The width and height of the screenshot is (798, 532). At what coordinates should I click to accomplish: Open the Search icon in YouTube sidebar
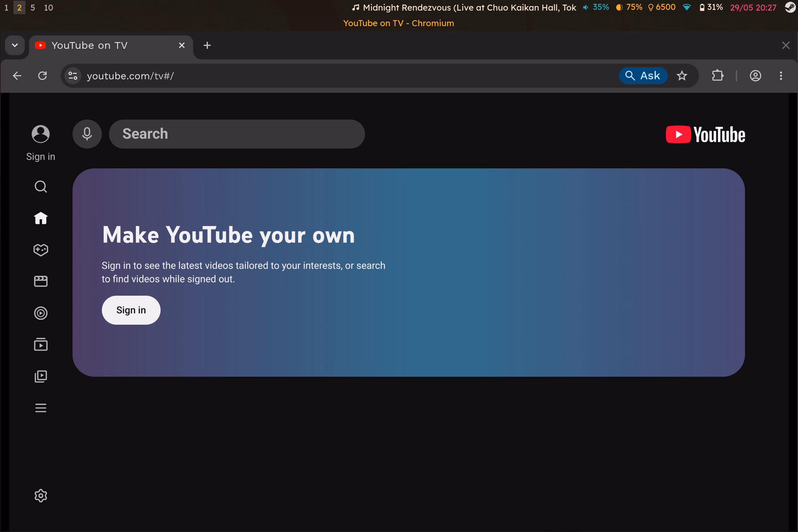(x=41, y=186)
